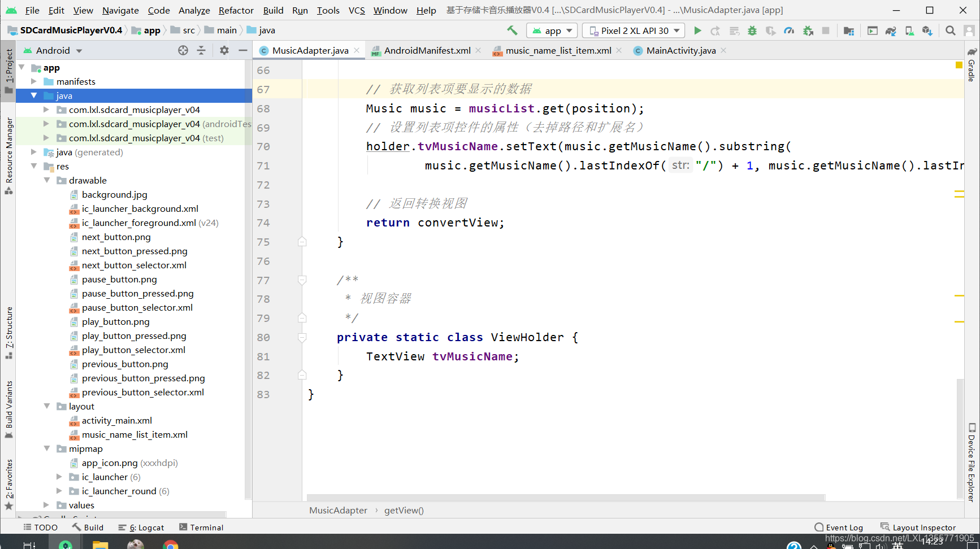Click the user account avatar icon
Image resolution: width=980 pixels, height=549 pixels.
[969, 30]
